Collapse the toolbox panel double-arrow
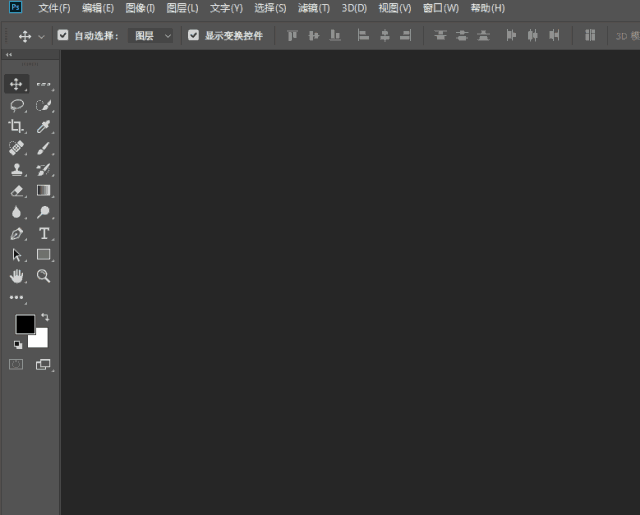Image resolution: width=640 pixels, height=515 pixels. (9, 54)
